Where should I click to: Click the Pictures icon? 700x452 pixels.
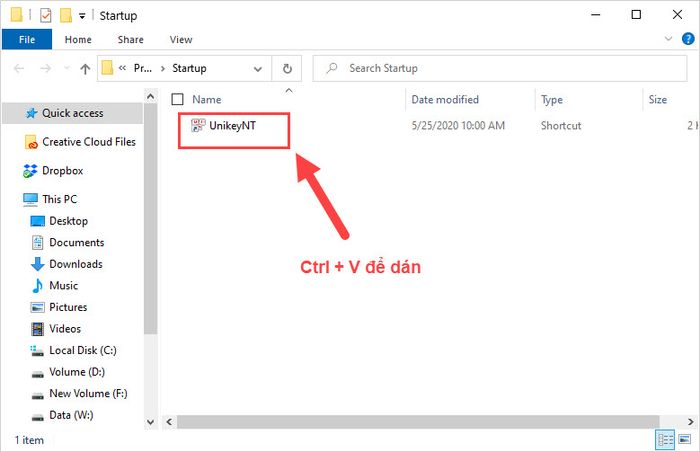38,307
